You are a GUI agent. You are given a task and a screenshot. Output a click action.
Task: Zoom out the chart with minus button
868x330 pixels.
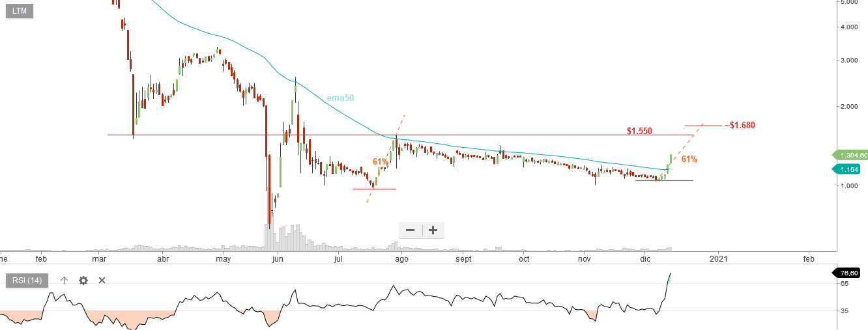point(411,230)
